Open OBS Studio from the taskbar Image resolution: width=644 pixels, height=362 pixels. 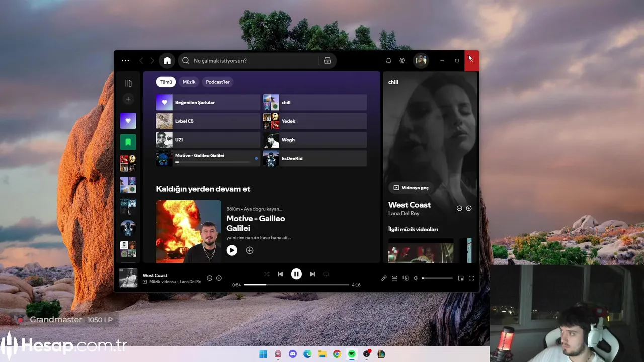click(367, 354)
